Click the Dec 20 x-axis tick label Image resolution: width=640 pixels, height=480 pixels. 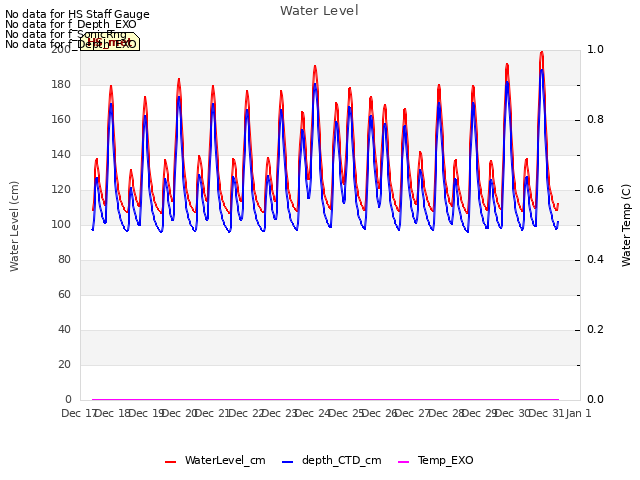178,413
